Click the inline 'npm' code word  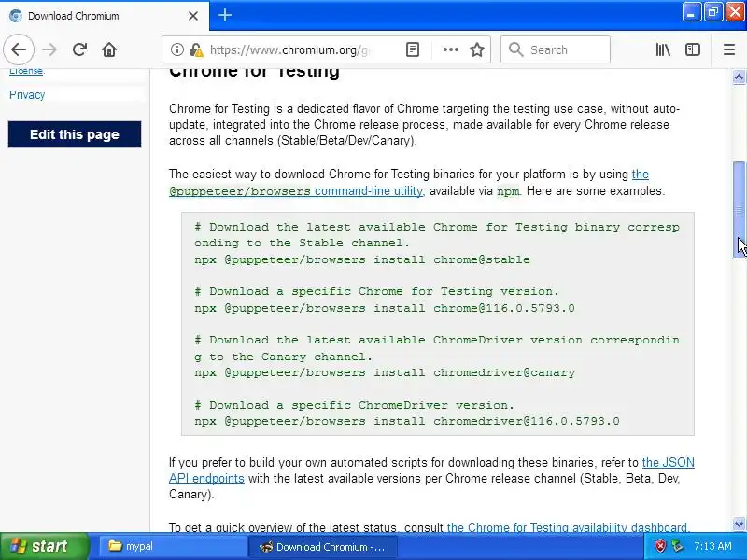point(508,191)
